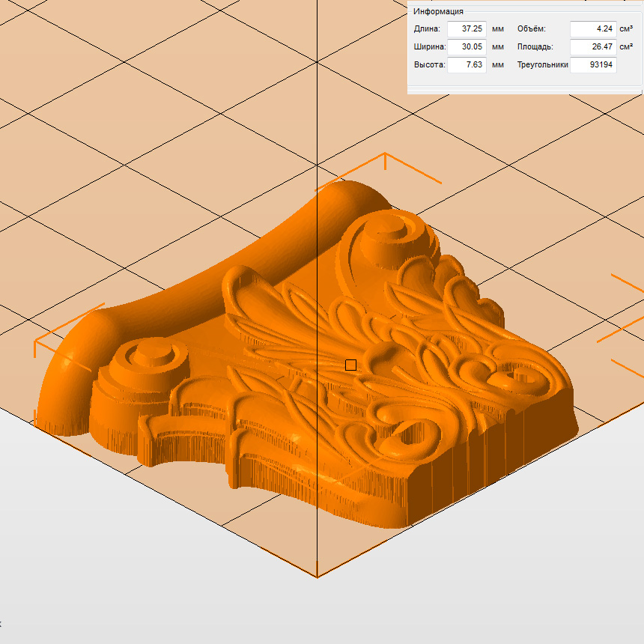Click the Треугольники label
The width and height of the screenshot is (644, 644).
click(542, 65)
